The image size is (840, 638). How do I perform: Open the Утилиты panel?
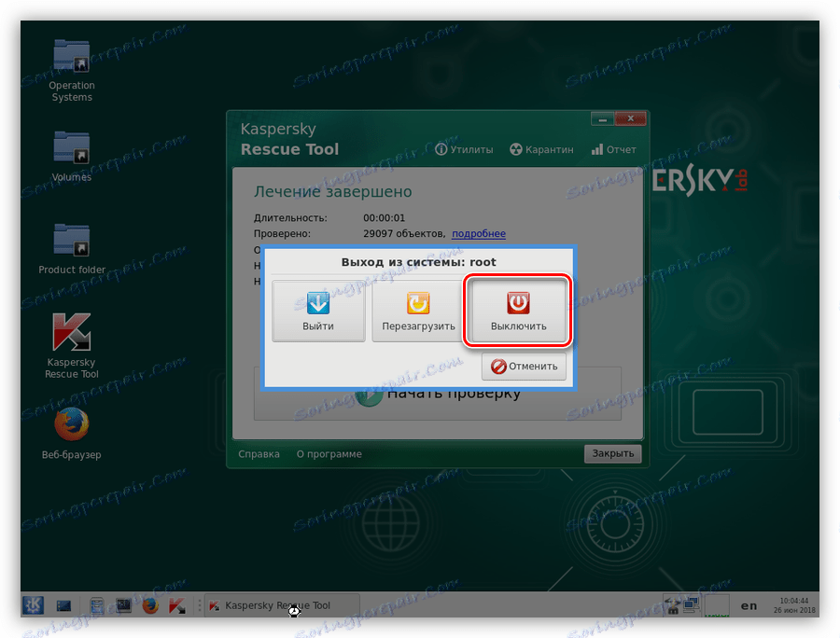tap(464, 148)
